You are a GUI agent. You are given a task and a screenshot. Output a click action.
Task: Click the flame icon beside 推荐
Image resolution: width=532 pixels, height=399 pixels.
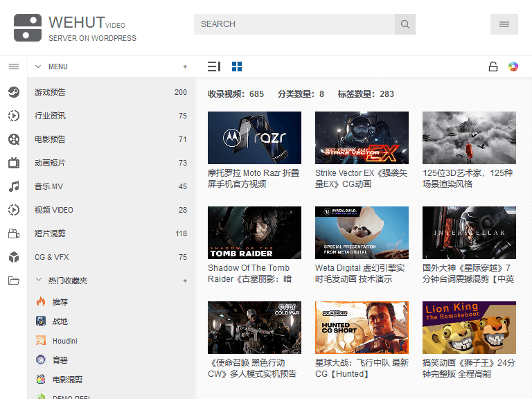pyautogui.click(x=41, y=301)
